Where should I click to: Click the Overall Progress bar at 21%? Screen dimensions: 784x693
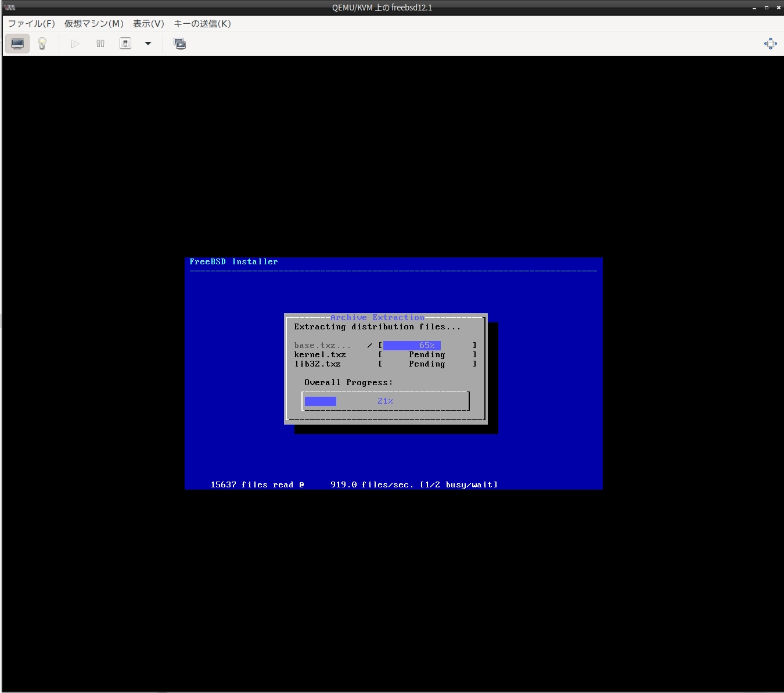coord(385,401)
